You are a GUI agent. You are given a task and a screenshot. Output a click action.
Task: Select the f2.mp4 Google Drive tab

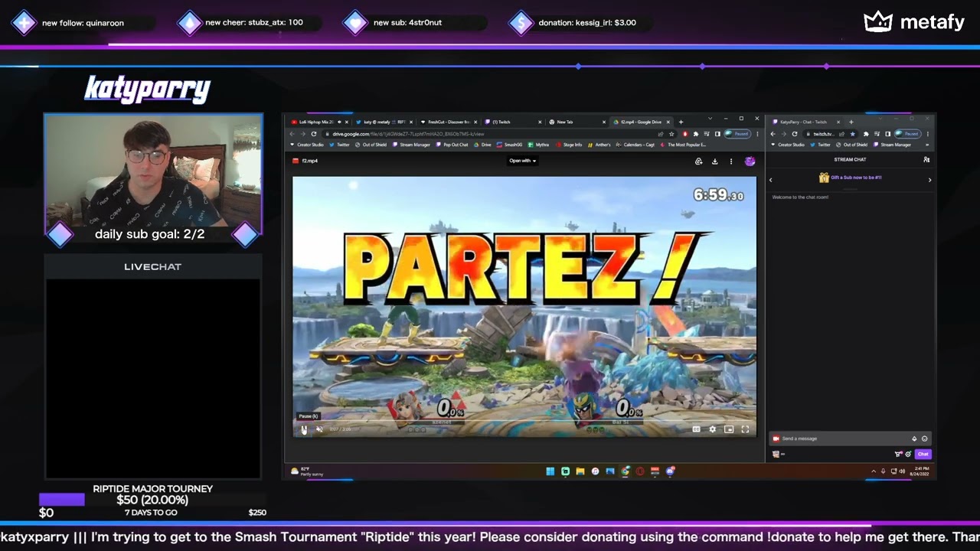coord(642,122)
